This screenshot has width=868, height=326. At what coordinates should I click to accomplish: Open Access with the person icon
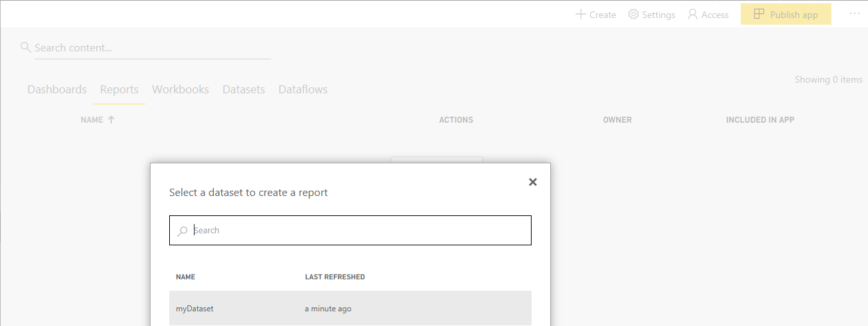point(693,15)
